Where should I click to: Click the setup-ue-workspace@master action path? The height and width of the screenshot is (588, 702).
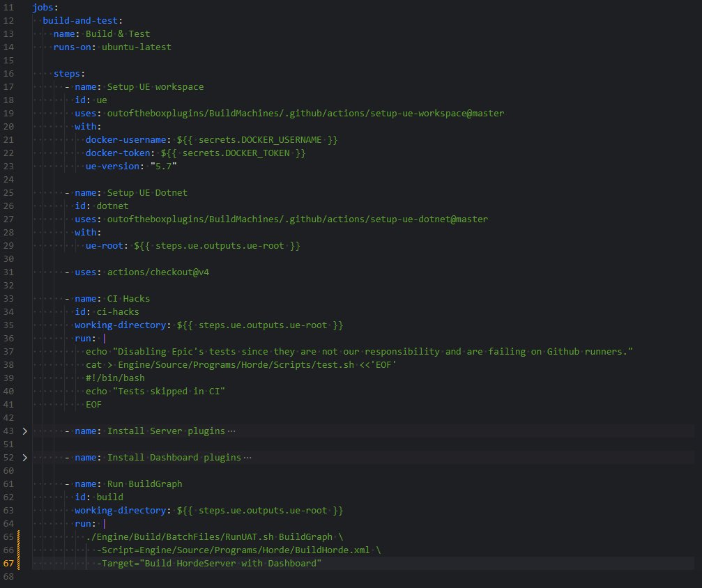305,114
